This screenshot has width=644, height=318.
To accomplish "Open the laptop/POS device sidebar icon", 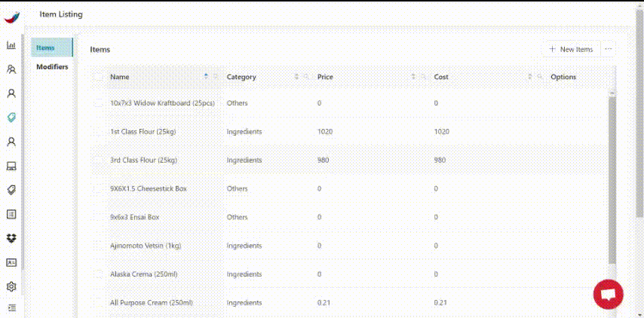I will pyautogui.click(x=11, y=166).
